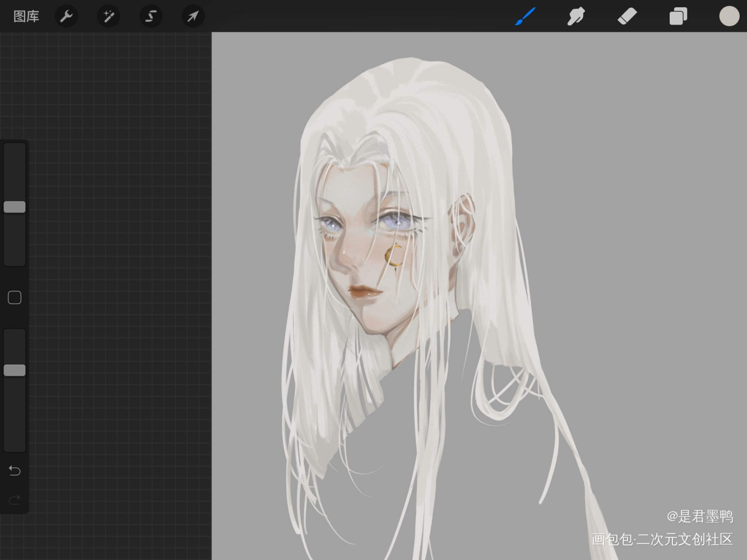This screenshot has width=747, height=560.
Task: Open the Adjustments magic wand menu
Action: [109, 16]
